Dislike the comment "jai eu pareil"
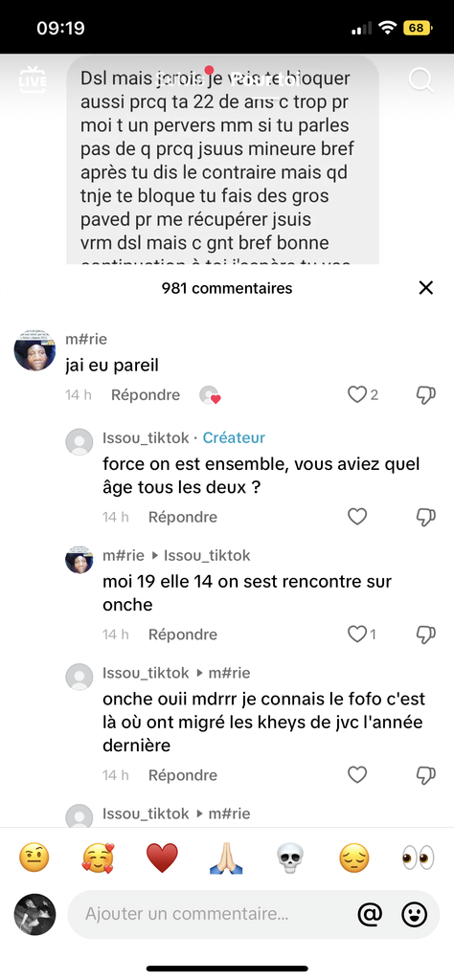Image resolution: width=454 pixels, height=980 pixels. (x=426, y=394)
